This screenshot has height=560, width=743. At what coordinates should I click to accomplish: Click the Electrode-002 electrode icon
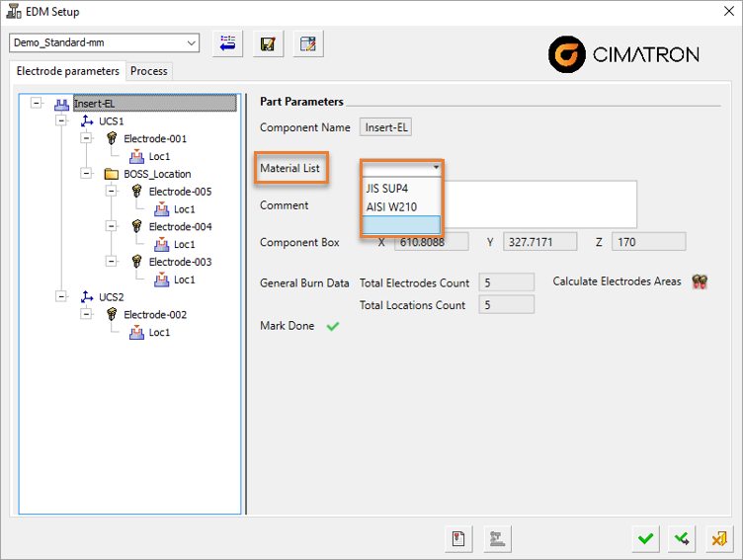click(x=112, y=314)
